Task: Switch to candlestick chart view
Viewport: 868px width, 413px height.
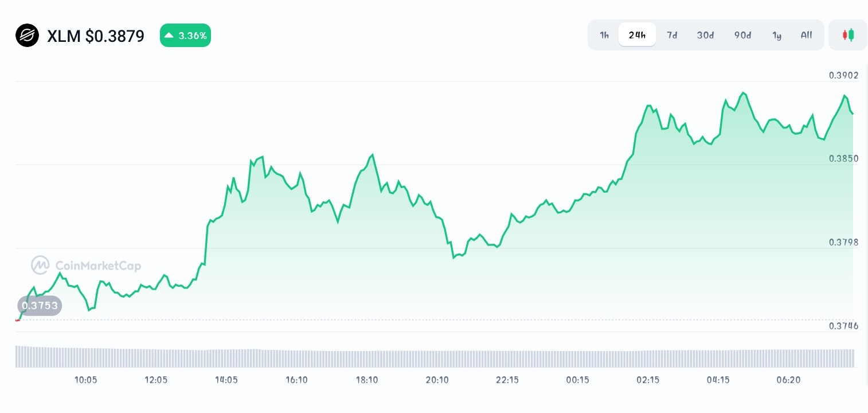Action: click(x=848, y=35)
